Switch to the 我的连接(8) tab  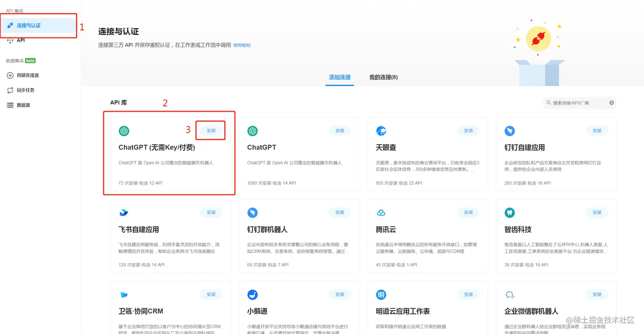(x=383, y=77)
